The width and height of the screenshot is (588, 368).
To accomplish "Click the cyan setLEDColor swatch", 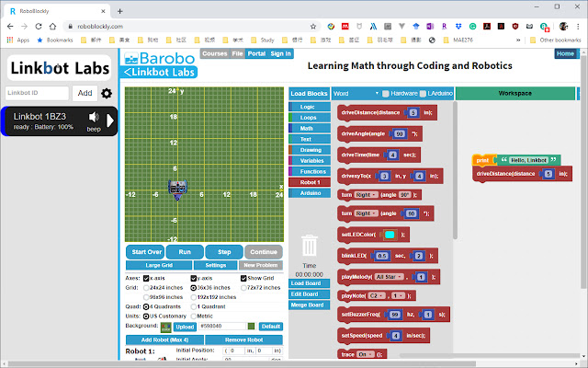I will click(x=390, y=235).
